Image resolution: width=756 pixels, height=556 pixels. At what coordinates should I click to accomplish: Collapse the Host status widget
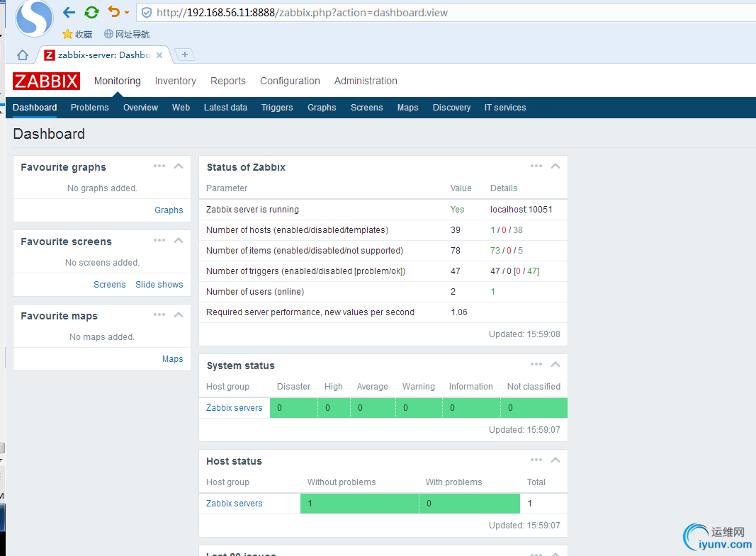point(555,460)
